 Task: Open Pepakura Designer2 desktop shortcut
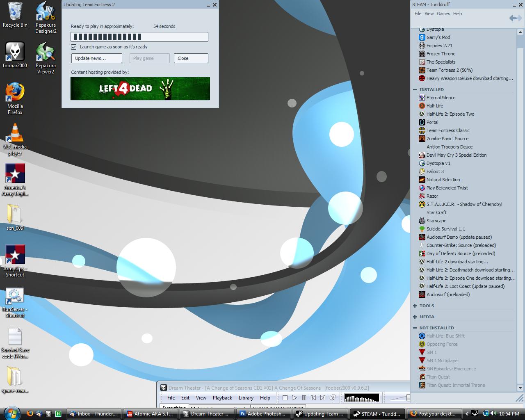(46, 18)
